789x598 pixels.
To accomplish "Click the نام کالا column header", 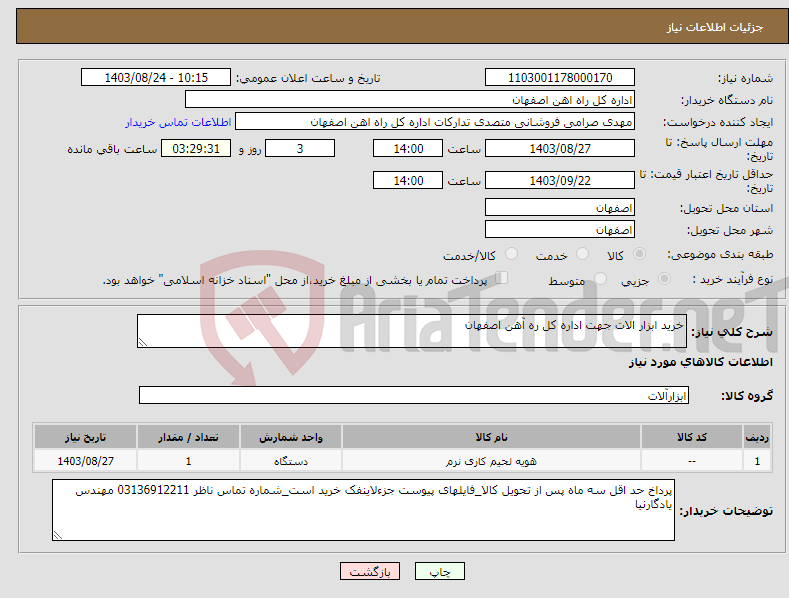I will (x=491, y=437).
